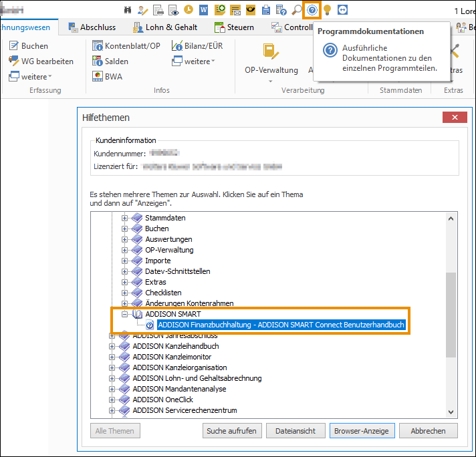Screen dimensions: 476x457
Task: Expand the Importe tree node
Action: point(124,261)
